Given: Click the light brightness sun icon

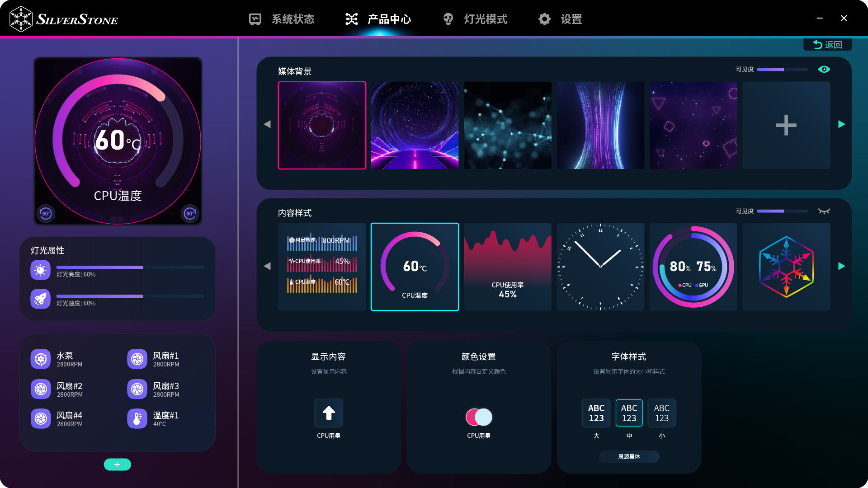Looking at the screenshot, I should click(41, 270).
